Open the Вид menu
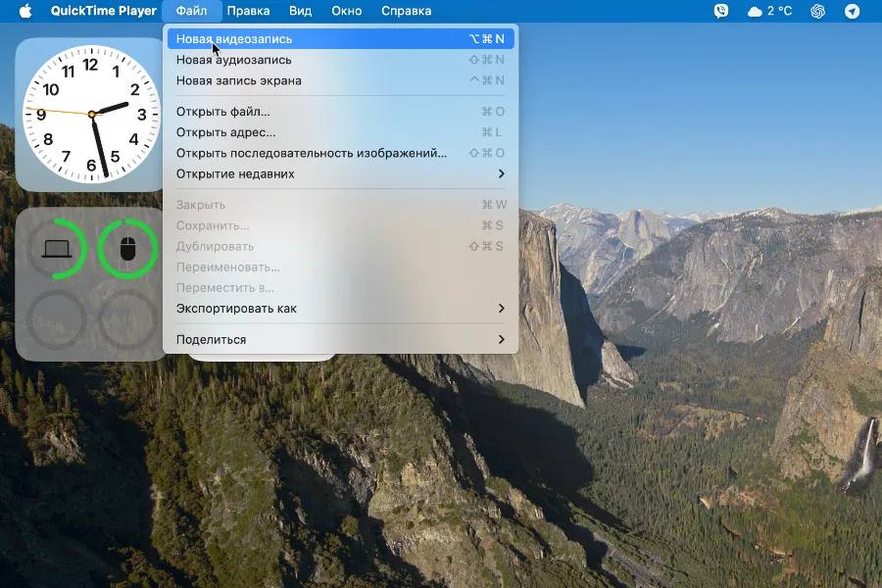The width and height of the screenshot is (882, 588). 301,11
